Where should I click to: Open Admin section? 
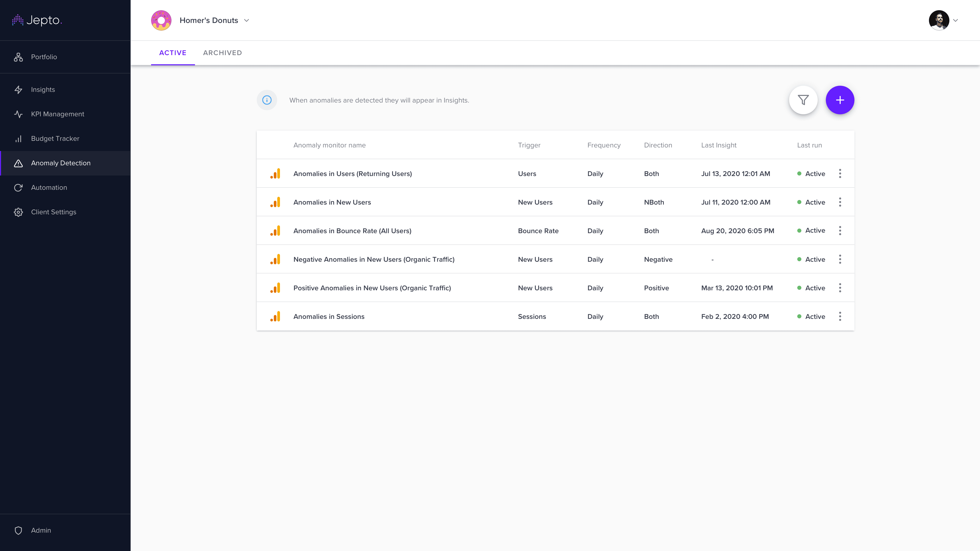click(x=65, y=531)
